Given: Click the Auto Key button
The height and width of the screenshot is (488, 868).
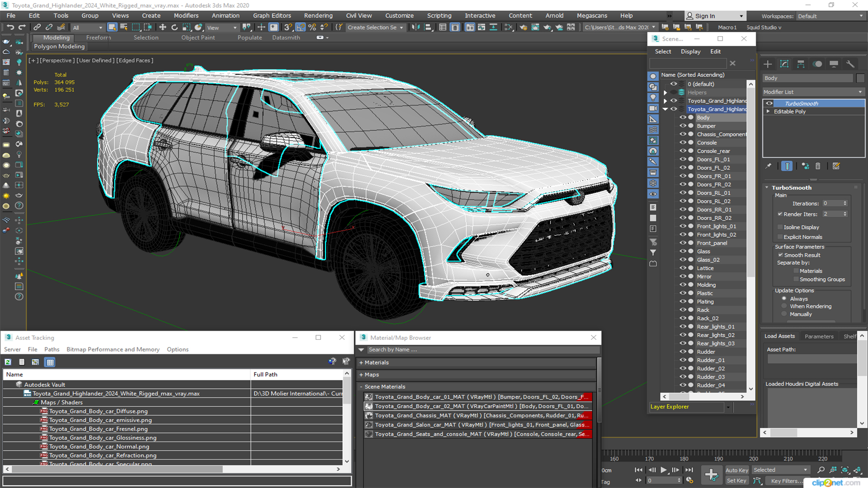Looking at the screenshot, I should click(x=737, y=470).
